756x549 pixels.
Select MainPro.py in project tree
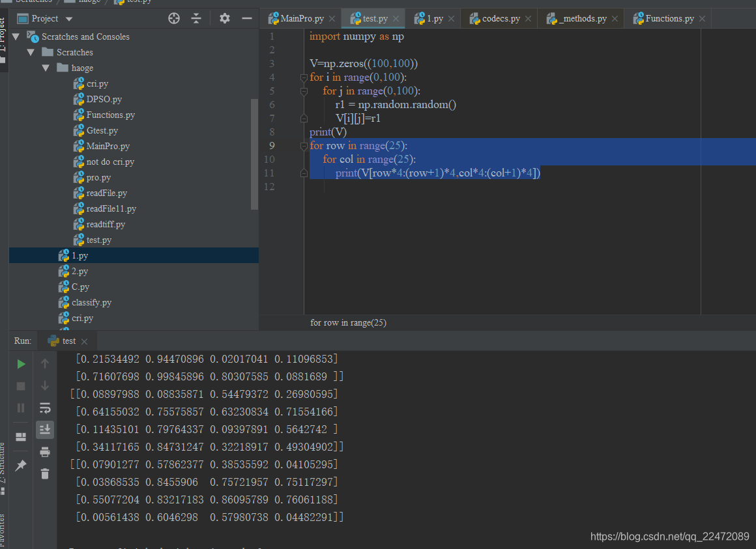[x=108, y=147]
